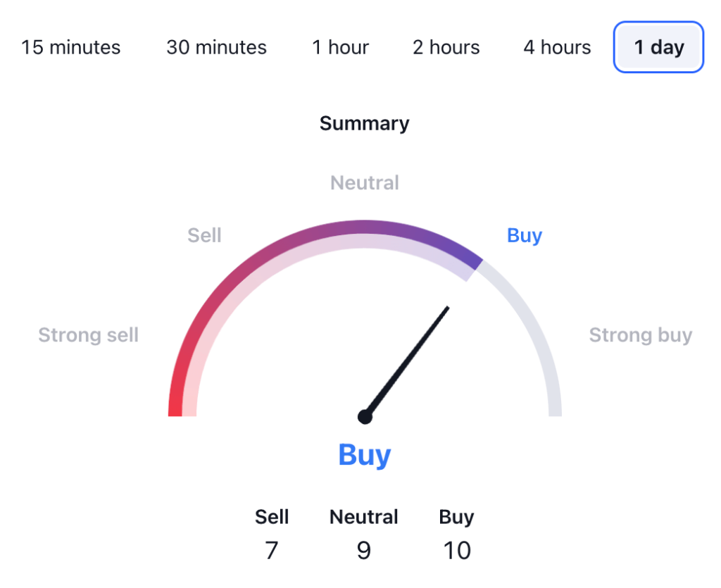Click the needle's round pivot dot
The height and width of the screenshot is (588, 721).
coord(365,417)
